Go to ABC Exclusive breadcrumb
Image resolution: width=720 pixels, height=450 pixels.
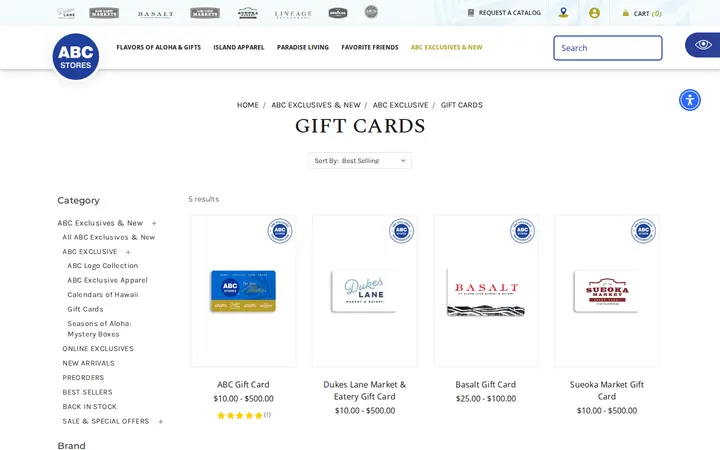pyautogui.click(x=400, y=105)
